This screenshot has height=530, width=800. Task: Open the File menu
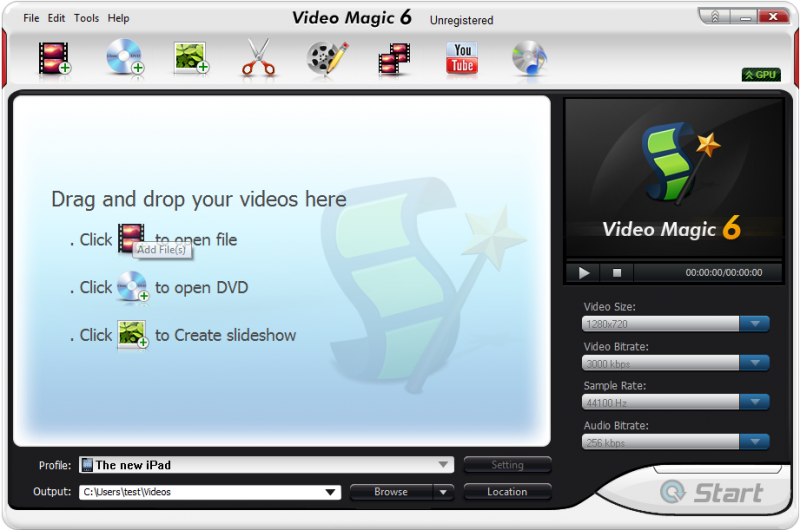point(31,18)
